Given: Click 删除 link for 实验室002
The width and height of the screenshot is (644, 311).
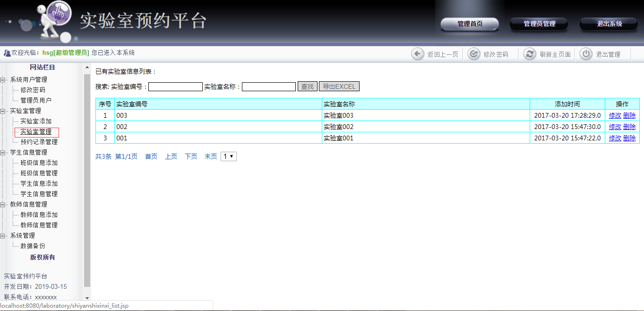Looking at the screenshot, I should pos(629,127).
